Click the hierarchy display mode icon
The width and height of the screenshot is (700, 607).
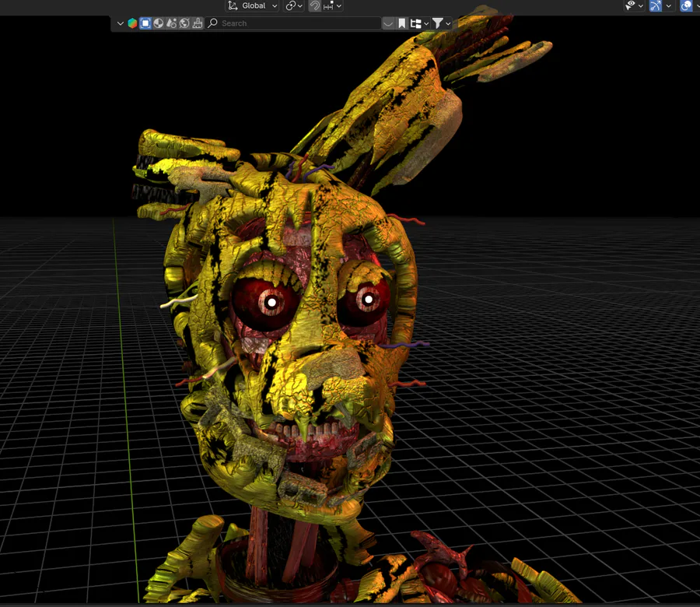coord(415,23)
